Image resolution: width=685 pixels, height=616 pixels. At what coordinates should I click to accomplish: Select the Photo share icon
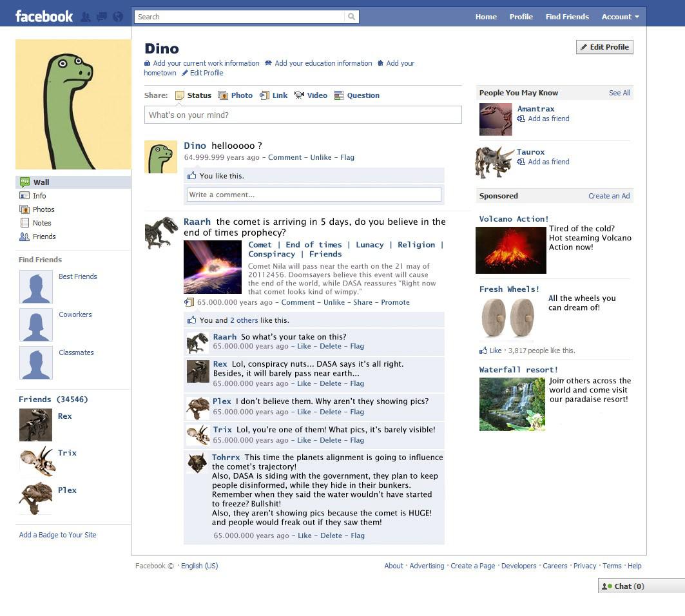point(223,95)
